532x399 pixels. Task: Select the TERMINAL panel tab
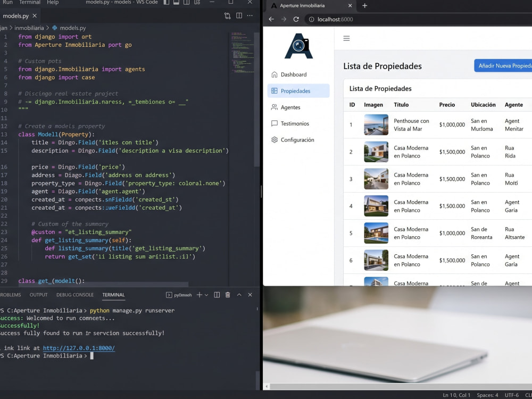point(113,295)
